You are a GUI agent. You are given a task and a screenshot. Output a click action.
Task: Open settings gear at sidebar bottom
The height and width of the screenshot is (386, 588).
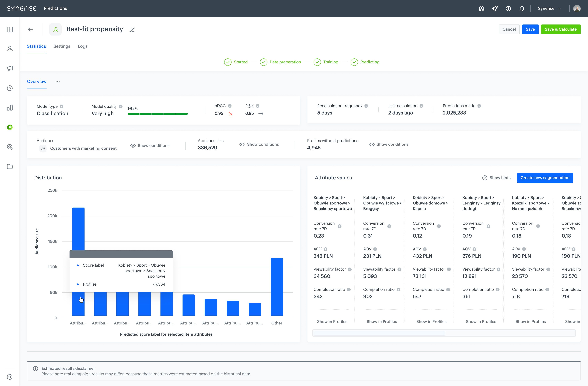tap(10, 377)
